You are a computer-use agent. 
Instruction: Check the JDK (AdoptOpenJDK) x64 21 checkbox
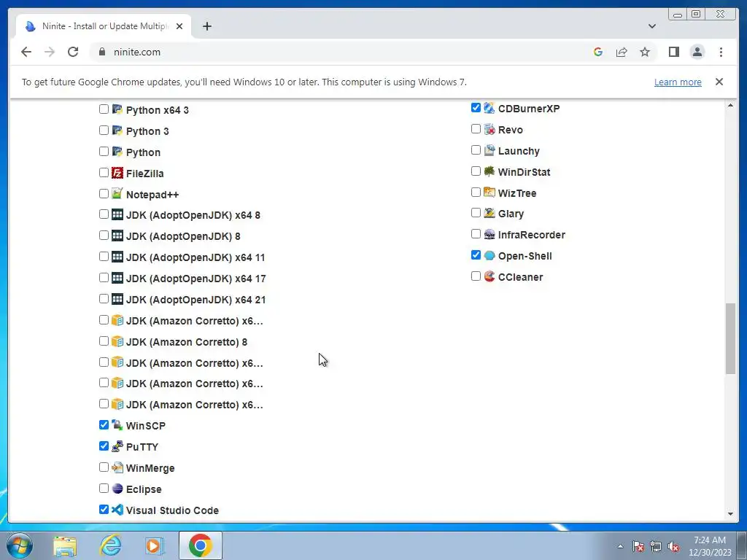coord(104,298)
